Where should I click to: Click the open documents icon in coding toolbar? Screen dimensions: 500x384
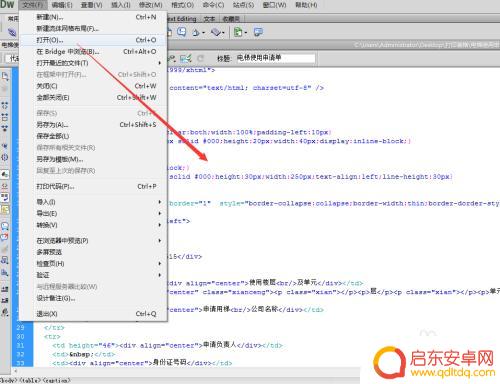[x=5, y=76]
